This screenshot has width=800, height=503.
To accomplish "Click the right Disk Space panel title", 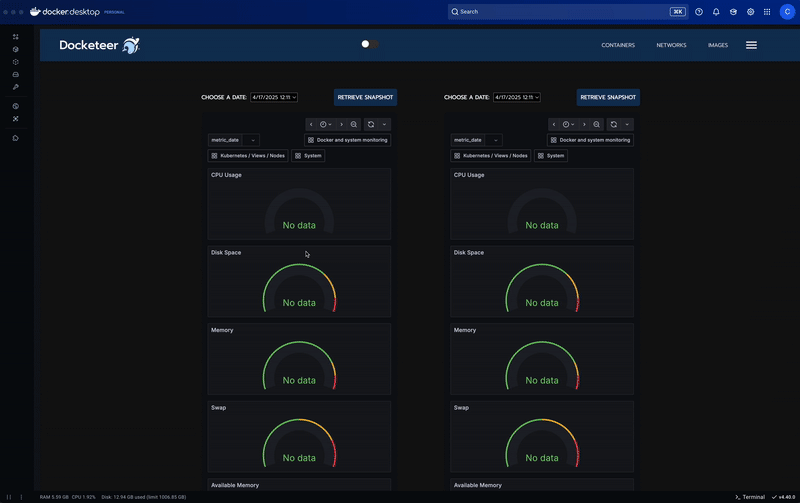I will click(469, 253).
